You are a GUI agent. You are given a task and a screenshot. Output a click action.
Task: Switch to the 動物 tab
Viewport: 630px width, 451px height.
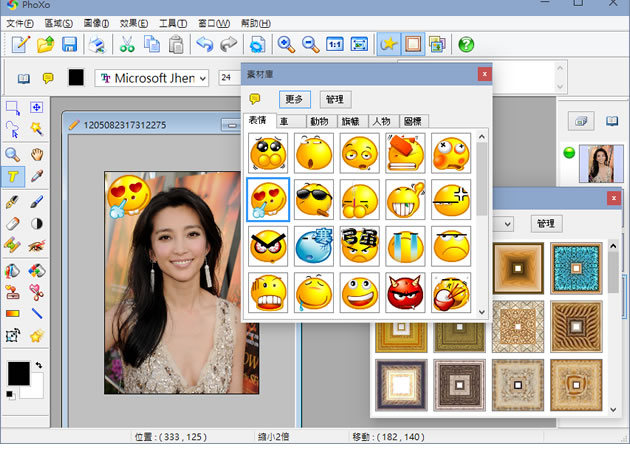pos(319,121)
